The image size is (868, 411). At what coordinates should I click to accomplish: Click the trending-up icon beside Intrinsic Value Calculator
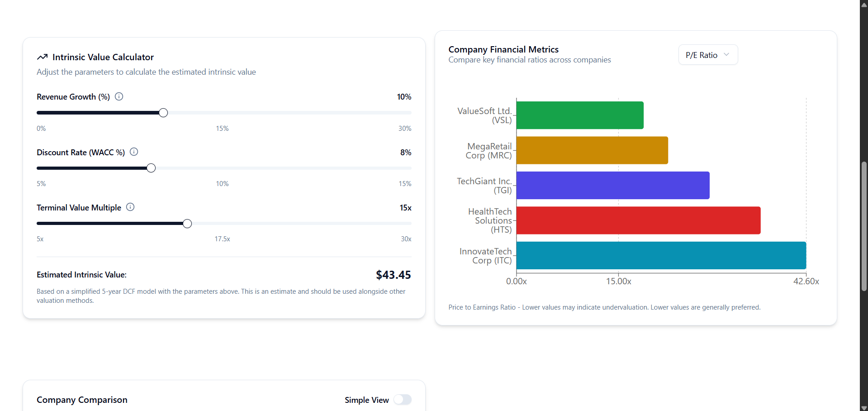[42, 57]
